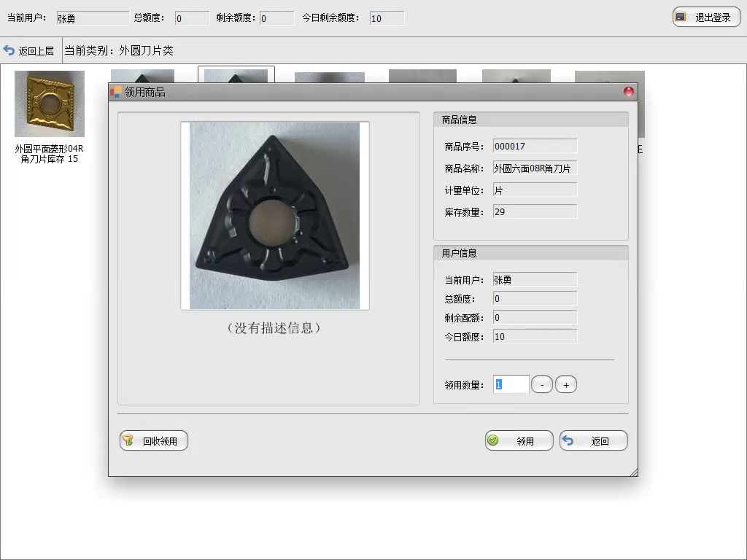The image size is (747, 560).
Task: Click the product photo in dialog
Action: (275, 216)
